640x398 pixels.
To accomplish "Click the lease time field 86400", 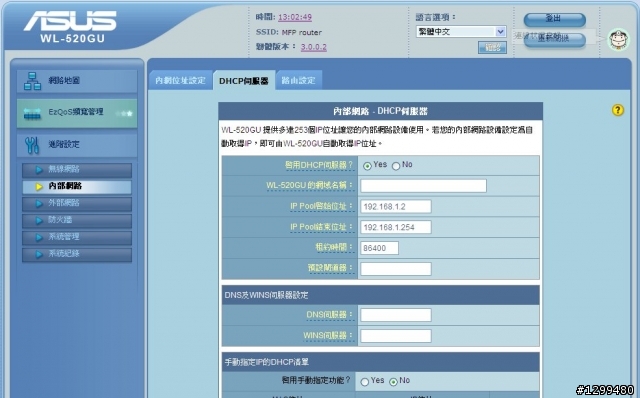I will point(379,248).
